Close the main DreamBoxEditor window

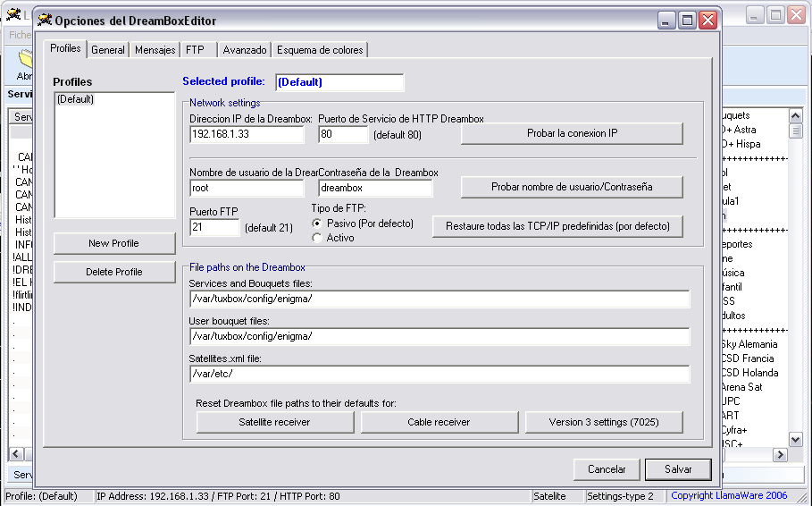pos(796,14)
